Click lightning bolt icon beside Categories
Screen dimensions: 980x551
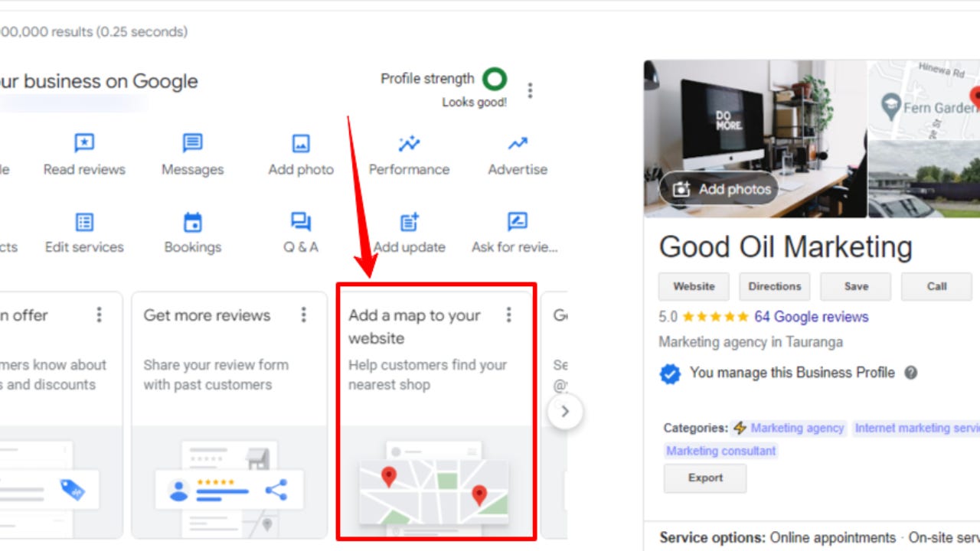click(740, 429)
